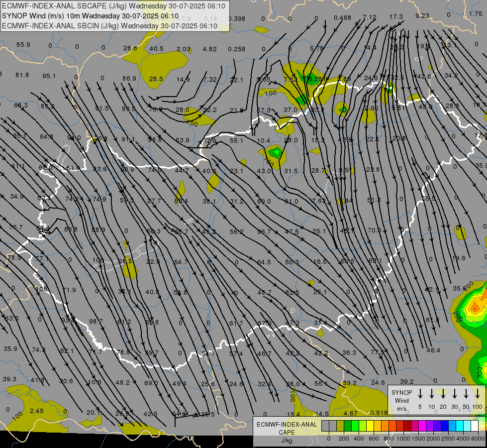Click the 7.12 value on map
487x448 pixels.
369,17
